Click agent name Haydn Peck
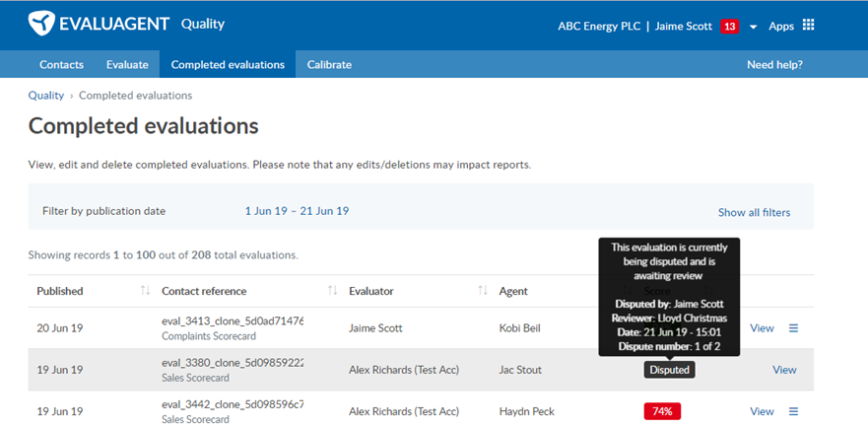 click(526, 411)
